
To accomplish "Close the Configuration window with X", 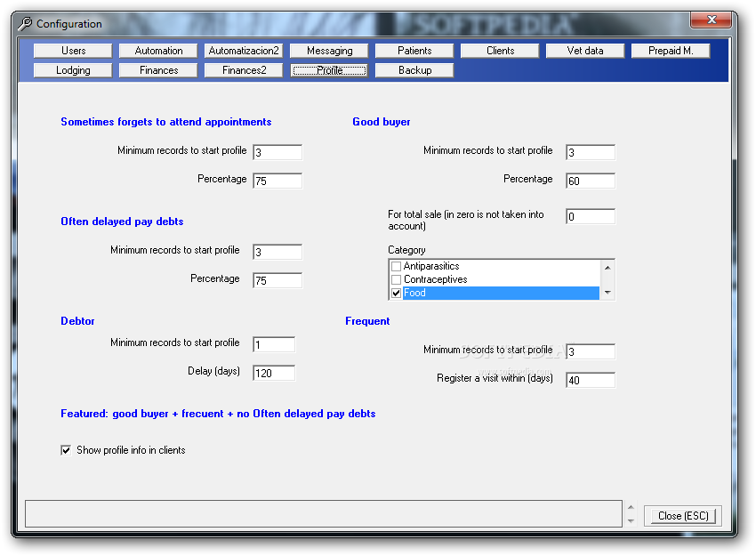I will click(712, 20).
